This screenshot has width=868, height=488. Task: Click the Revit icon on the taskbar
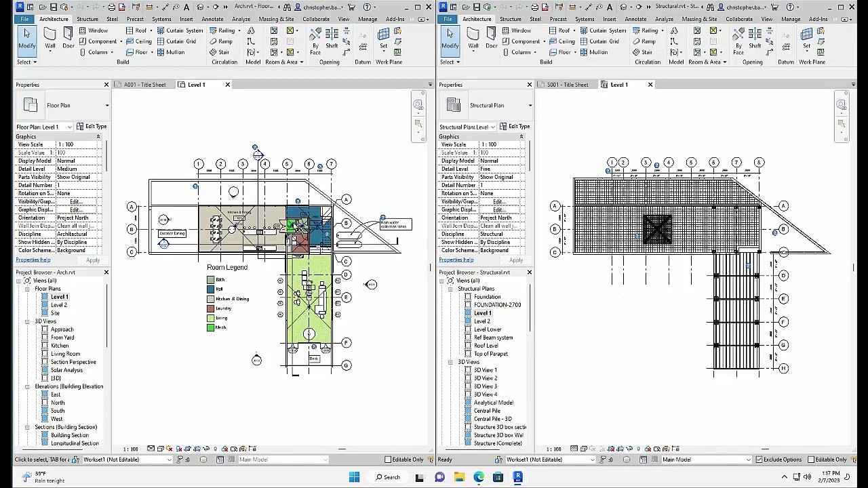click(x=517, y=477)
